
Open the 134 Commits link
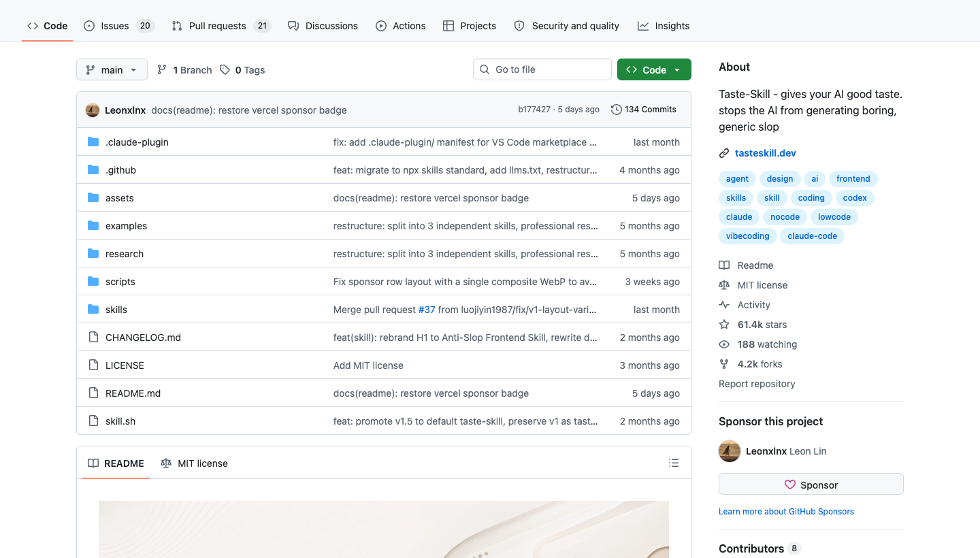pyautogui.click(x=644, y=110)
